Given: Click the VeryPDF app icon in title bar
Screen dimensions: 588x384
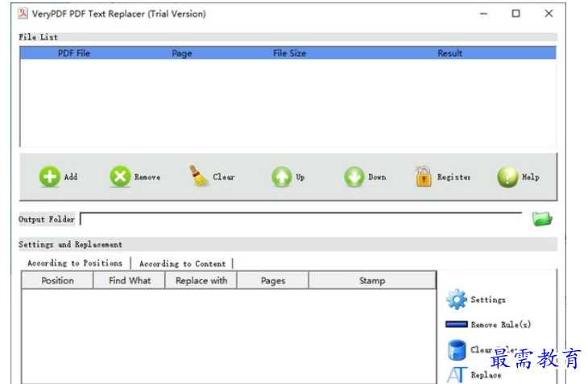Looking at the screenshot, I should tap(23, 14).
